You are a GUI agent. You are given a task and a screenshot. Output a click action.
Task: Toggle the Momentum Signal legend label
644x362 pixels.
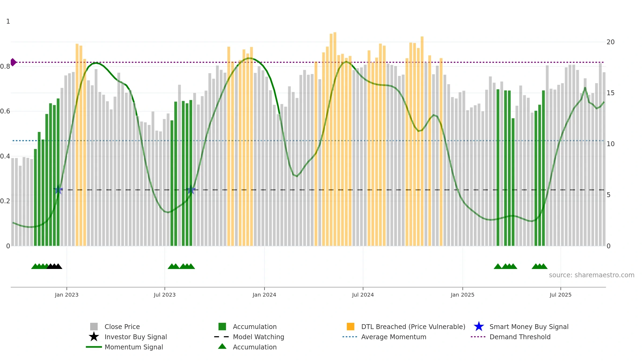pyautogui.click(x=134, y=347)
